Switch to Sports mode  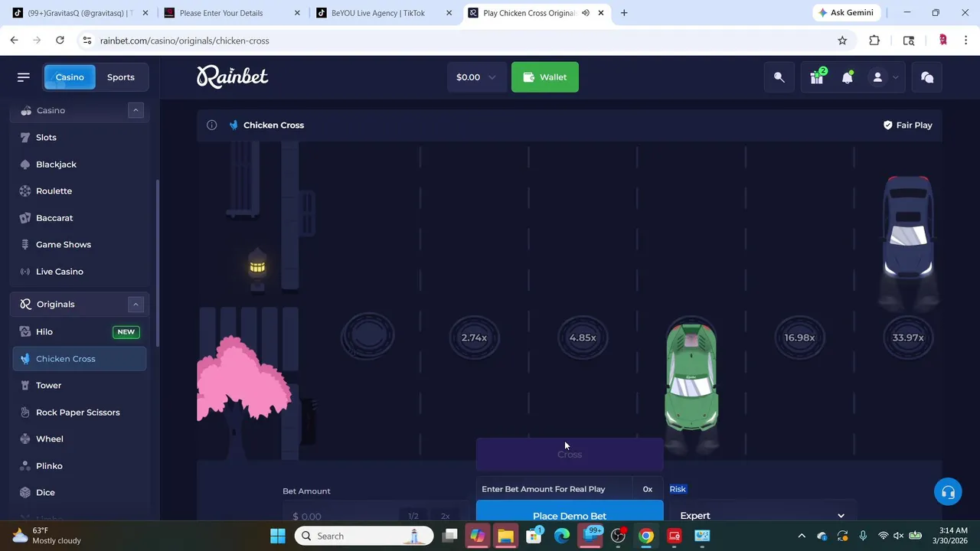coord(121,77)
